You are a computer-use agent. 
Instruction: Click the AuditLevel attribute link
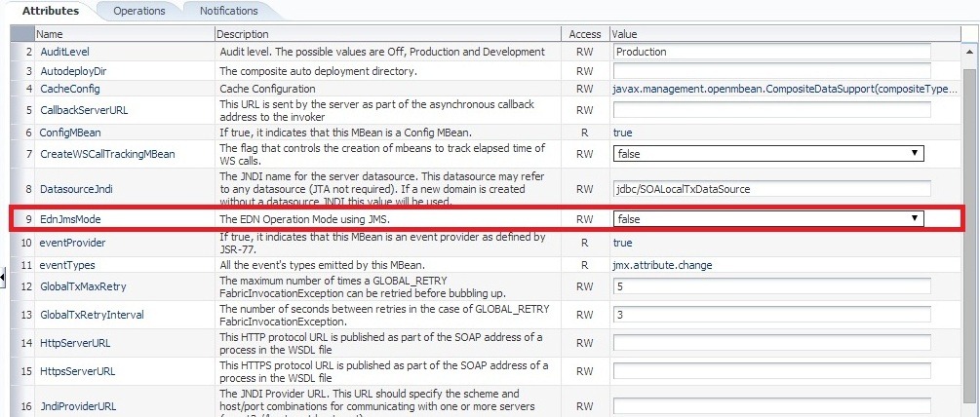(64, 52)
